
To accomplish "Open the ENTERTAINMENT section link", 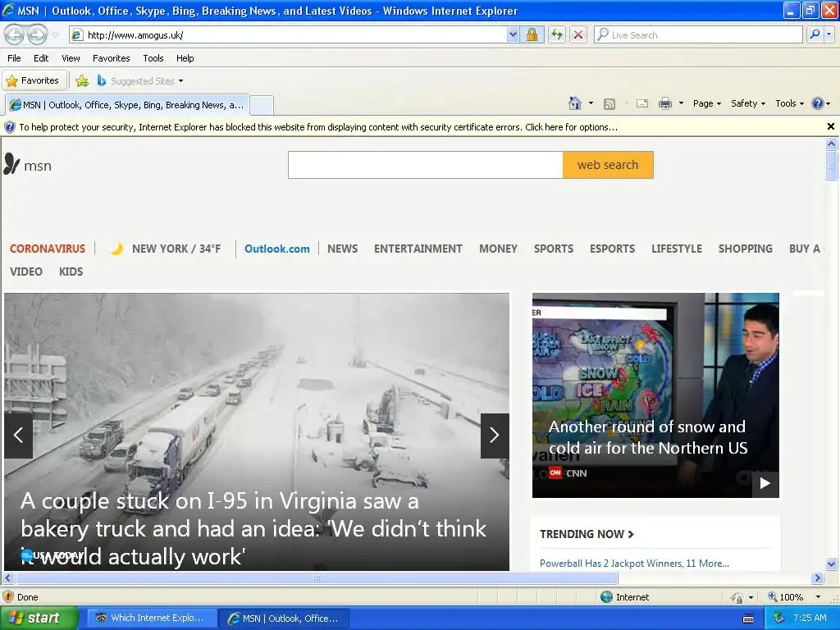I will click(418, 249).
